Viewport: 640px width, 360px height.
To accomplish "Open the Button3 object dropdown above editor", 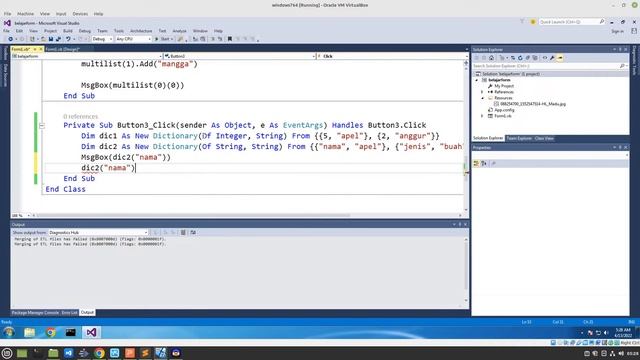I will (239, 56).
